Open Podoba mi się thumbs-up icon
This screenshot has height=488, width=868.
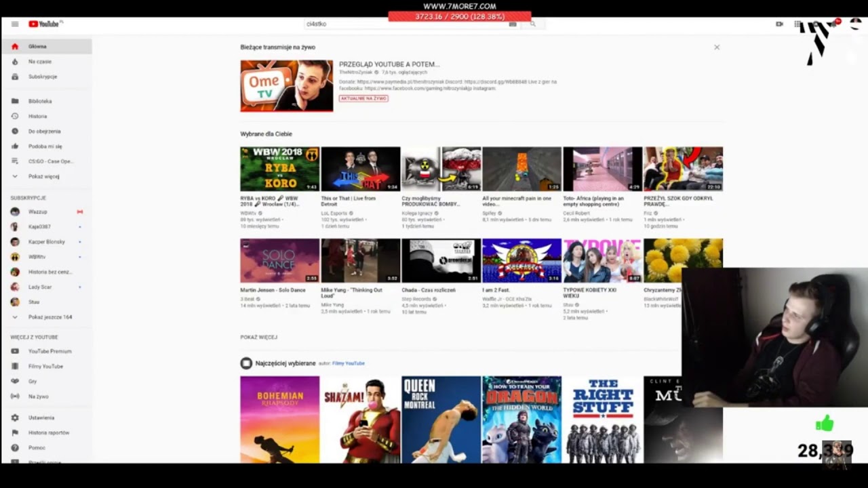pos(15,146)
